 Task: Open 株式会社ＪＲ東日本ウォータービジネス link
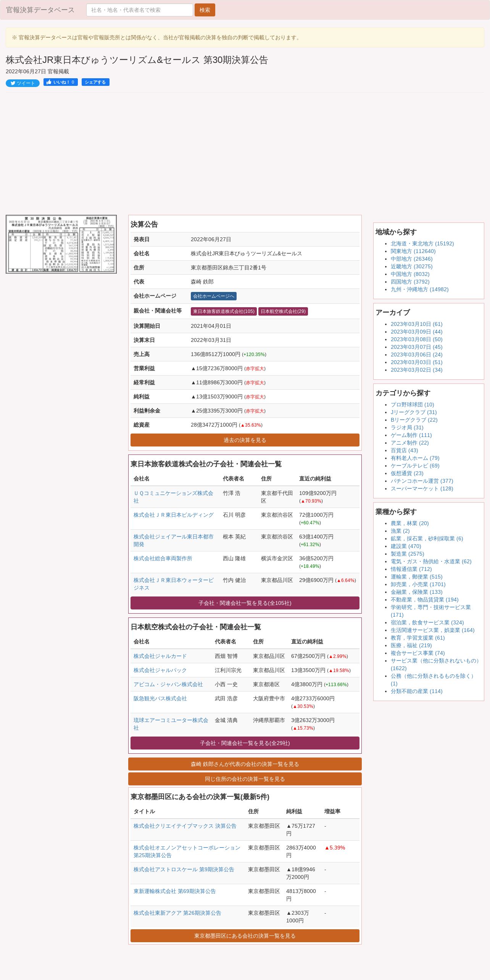pyautogui.click(x=173, y=584)
